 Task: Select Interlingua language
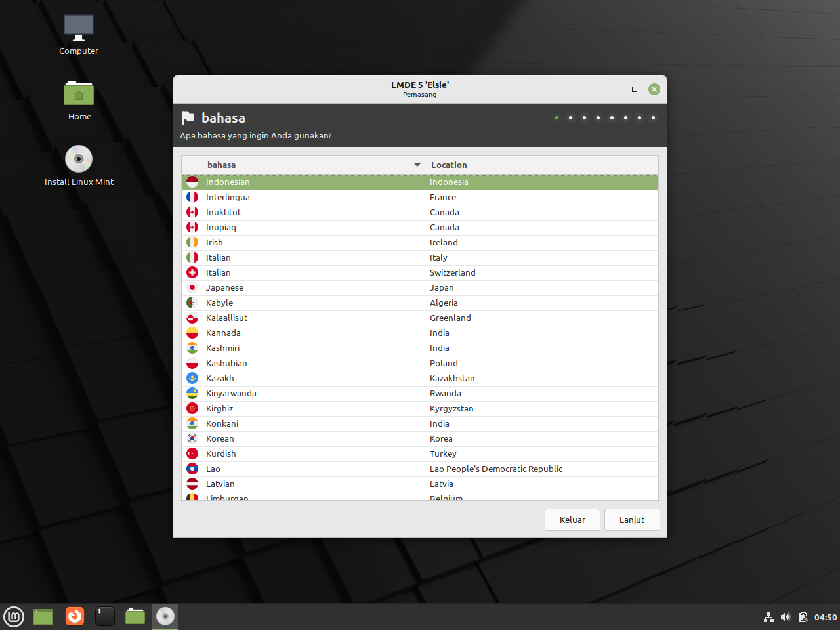coord(420,197)
